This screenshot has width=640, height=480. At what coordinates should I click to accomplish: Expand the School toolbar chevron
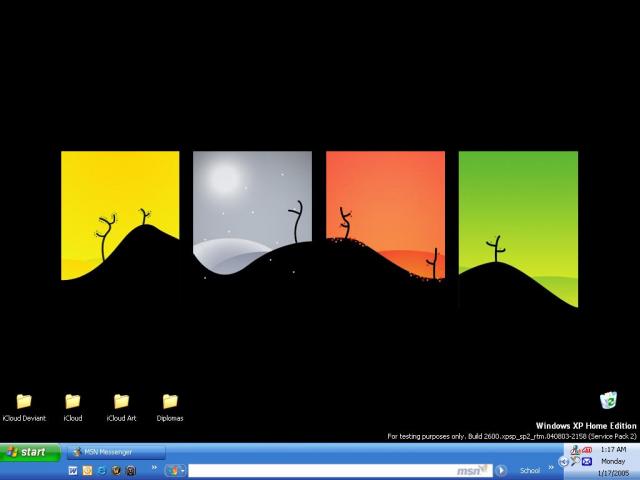coord(551,468)
